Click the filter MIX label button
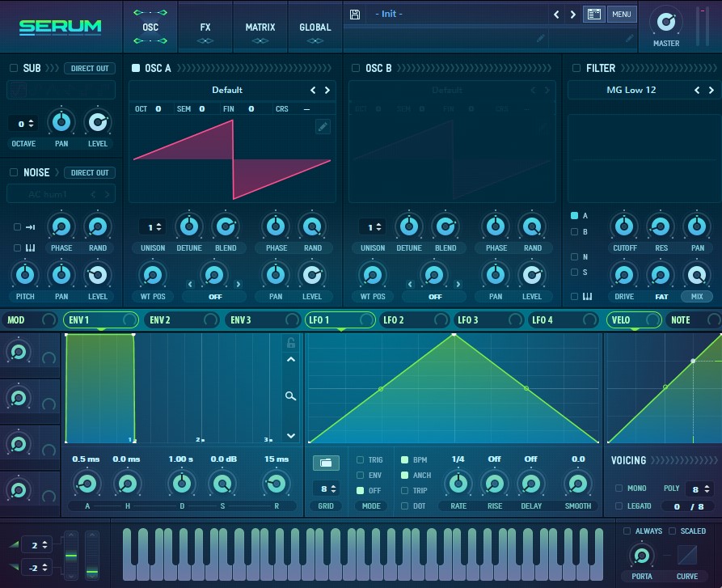 point(697,297)
